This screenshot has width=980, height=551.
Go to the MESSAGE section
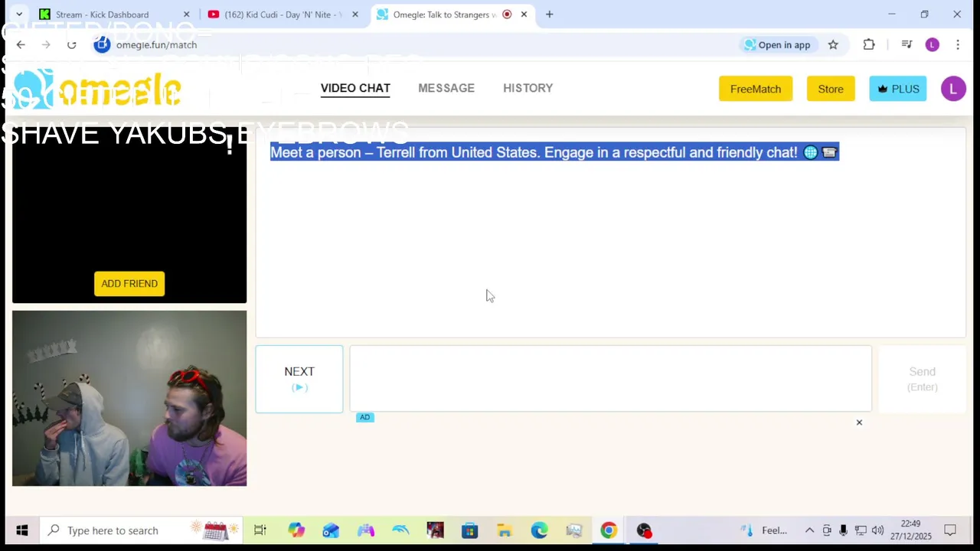coord(446,88)
